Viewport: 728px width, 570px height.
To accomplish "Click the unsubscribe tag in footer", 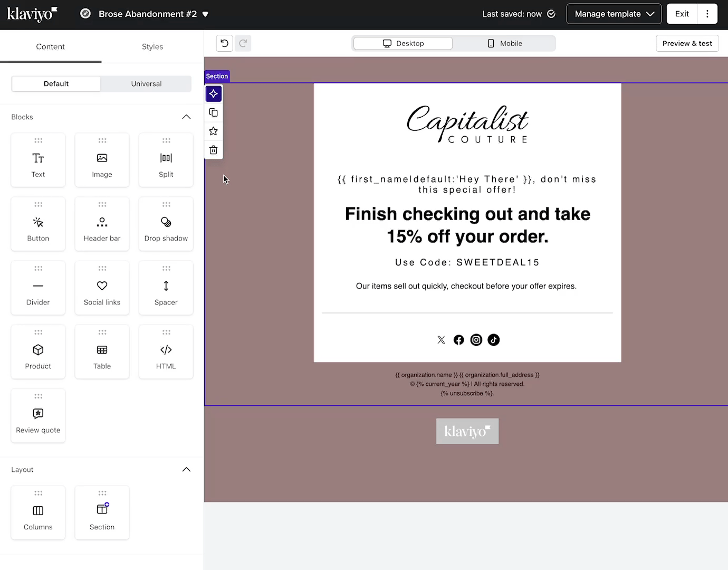I will pos(467,393).
